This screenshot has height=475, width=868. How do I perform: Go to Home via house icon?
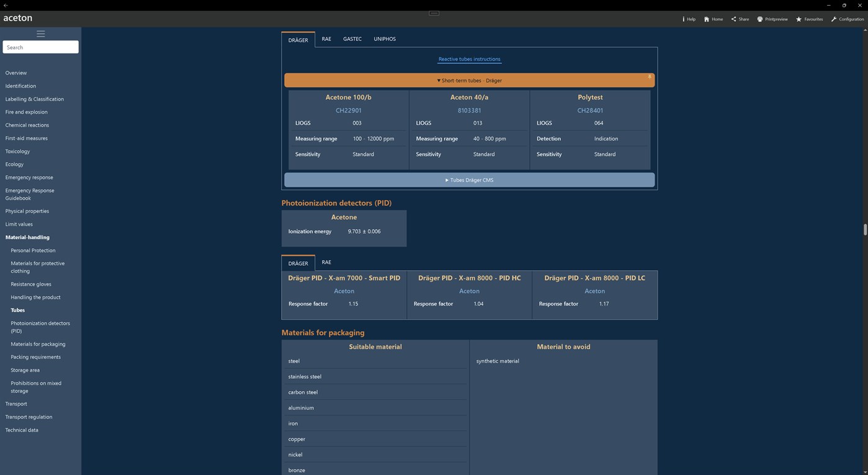706,19
